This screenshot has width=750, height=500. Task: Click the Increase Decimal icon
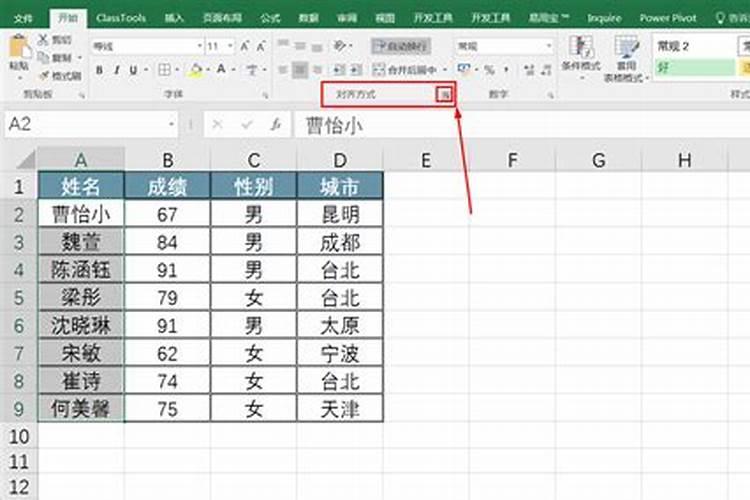(529, 70)
